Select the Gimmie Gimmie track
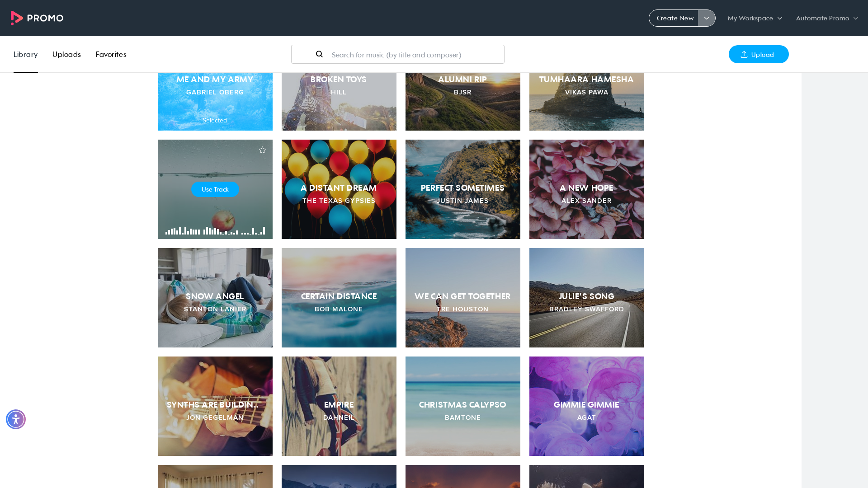 (x=587, y=406)
